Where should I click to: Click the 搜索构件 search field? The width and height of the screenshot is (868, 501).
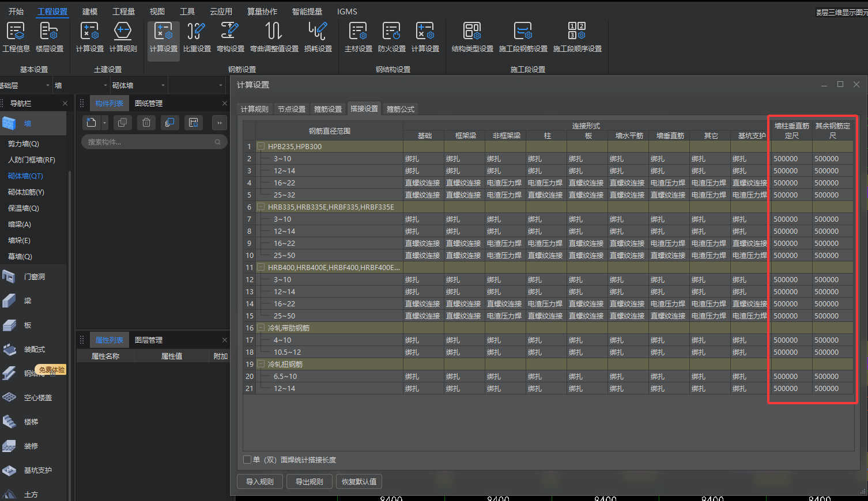(x=154, y=142)
